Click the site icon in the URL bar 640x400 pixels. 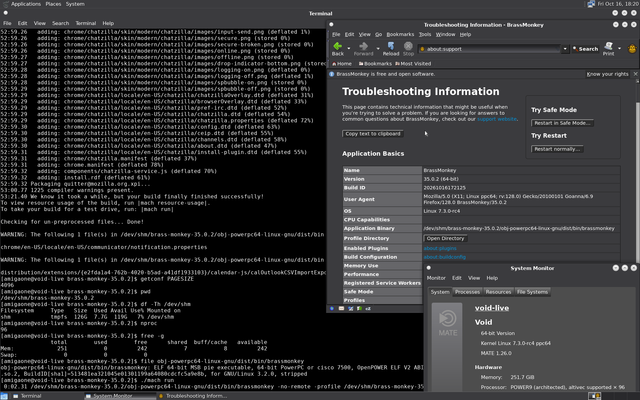[422, 49]
